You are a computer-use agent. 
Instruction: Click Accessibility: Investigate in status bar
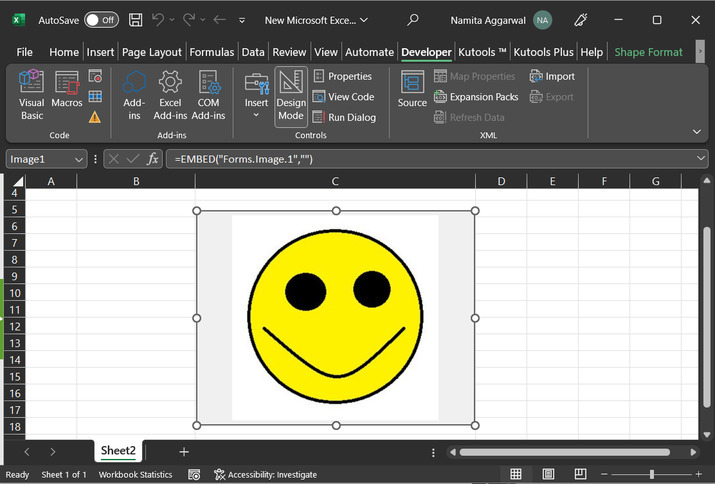(264, 475)
